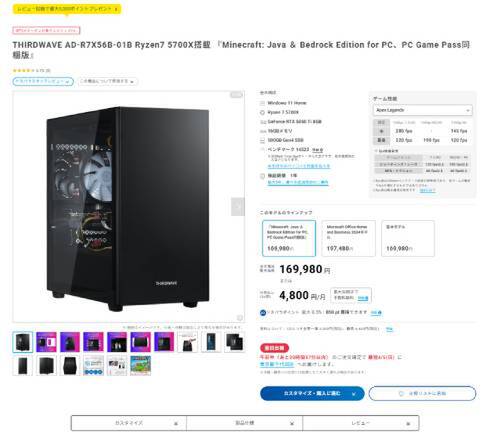The image size is (500, 445).
Task: Select the Minecraft bundle 169,980 yen option
Action: [x=289, y=238]
